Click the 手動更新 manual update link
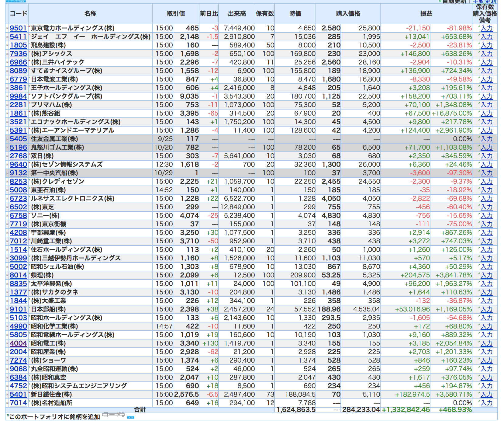Image resolution: width=504 pixels, height=421 pixels. point(485,2)
